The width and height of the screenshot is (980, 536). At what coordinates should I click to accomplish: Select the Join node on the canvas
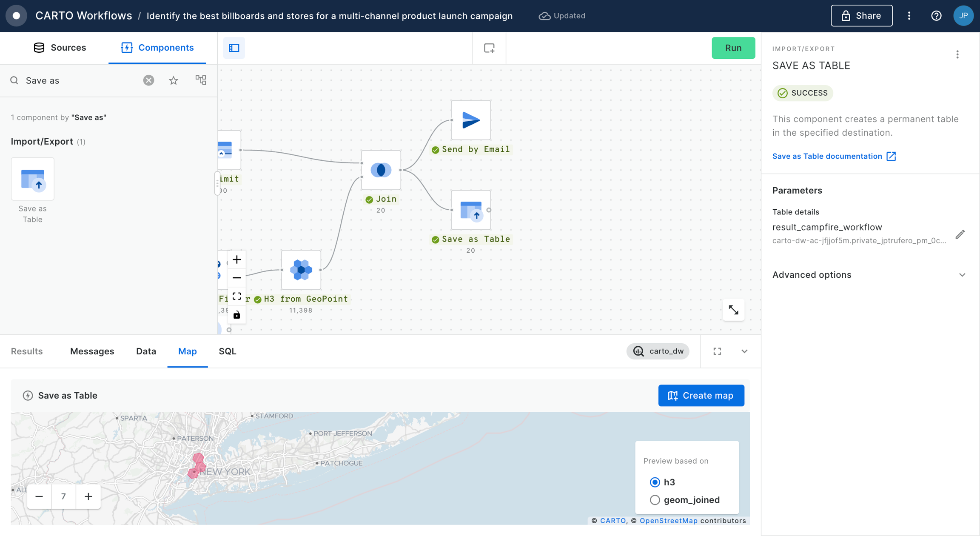coord(381,170)
